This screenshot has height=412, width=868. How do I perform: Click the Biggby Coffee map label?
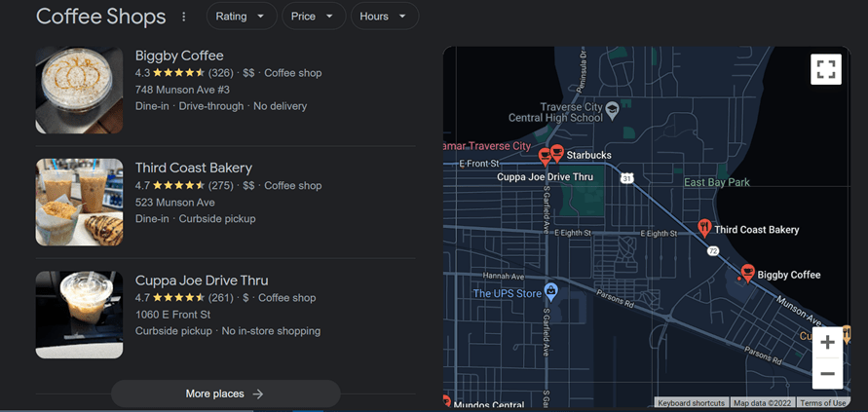point(789,275)
